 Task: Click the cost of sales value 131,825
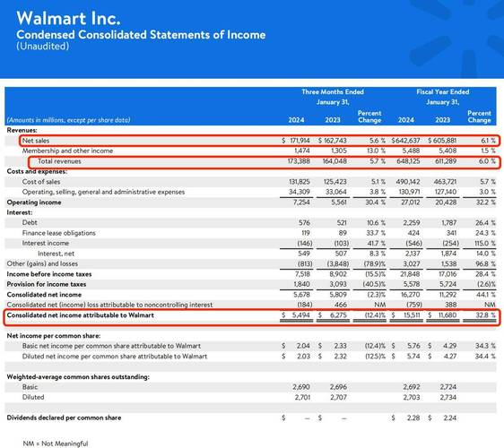click(x=300, y=182)
